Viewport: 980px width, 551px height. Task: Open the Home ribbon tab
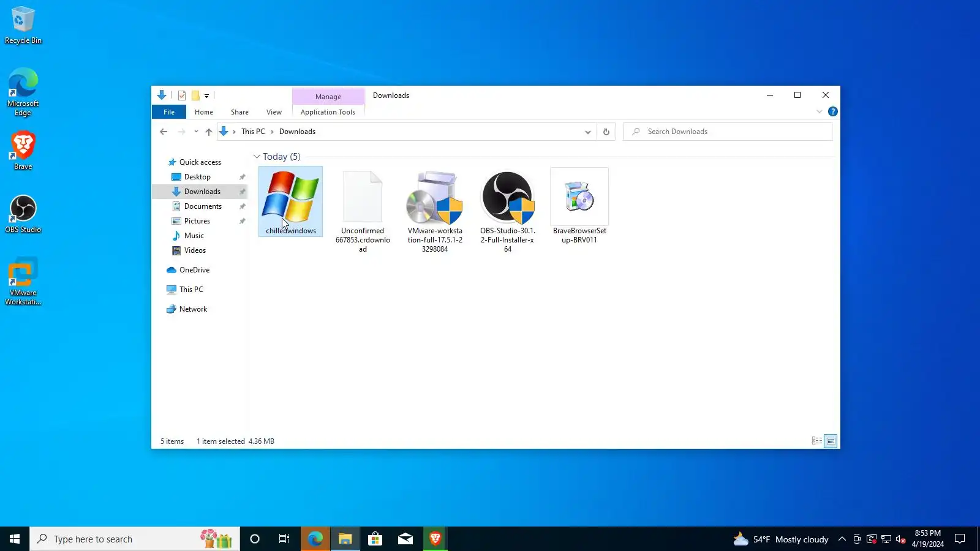pos(204,112)
